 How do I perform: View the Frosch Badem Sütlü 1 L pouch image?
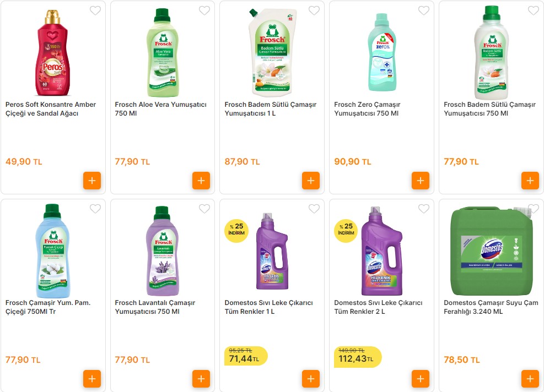pyautogui.click(x=272, y=51)
